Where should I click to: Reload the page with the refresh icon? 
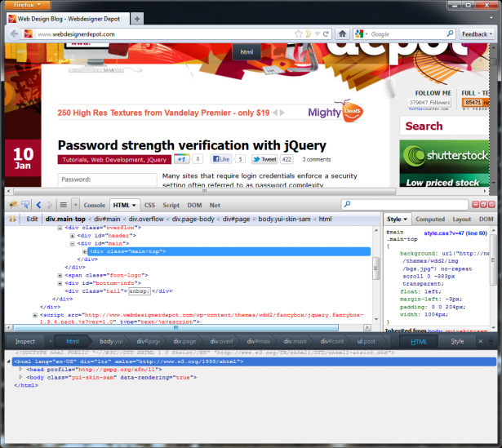[x=326, y=33]
